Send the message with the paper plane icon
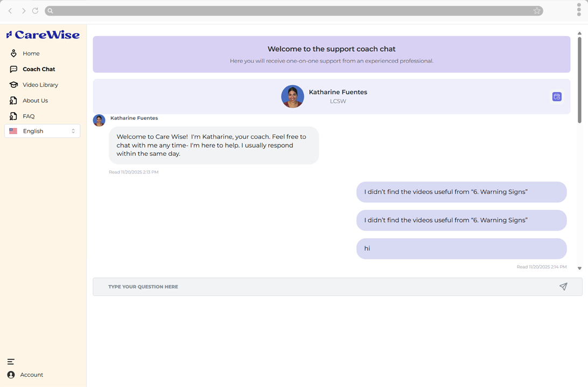The height and width of the screenshot is (387, 588). click(563, 287)
